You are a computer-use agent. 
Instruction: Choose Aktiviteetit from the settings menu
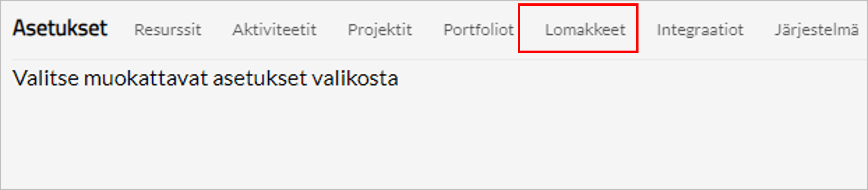coord(274,30)
